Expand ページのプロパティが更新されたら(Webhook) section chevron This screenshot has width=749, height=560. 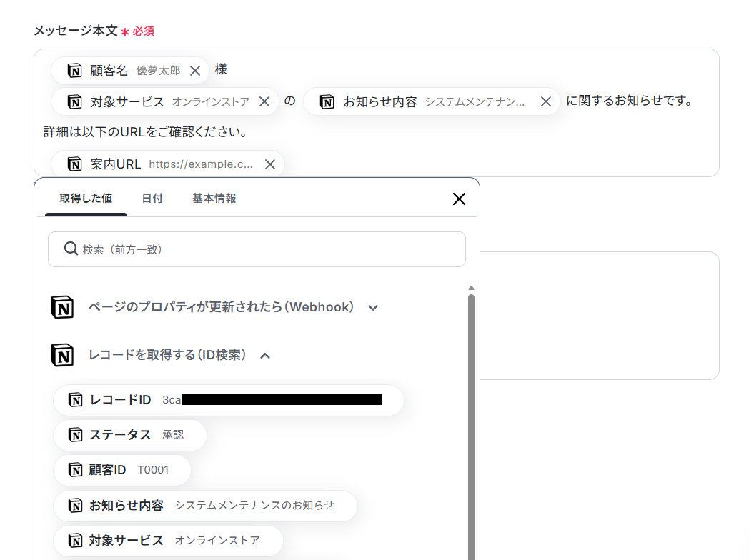tap(373, 308)
